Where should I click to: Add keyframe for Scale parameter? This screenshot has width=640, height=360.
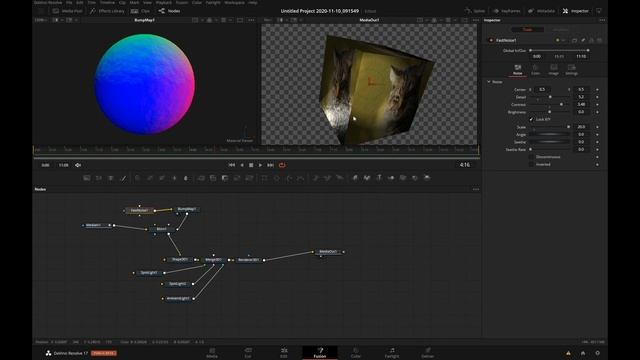click(597, 127)
